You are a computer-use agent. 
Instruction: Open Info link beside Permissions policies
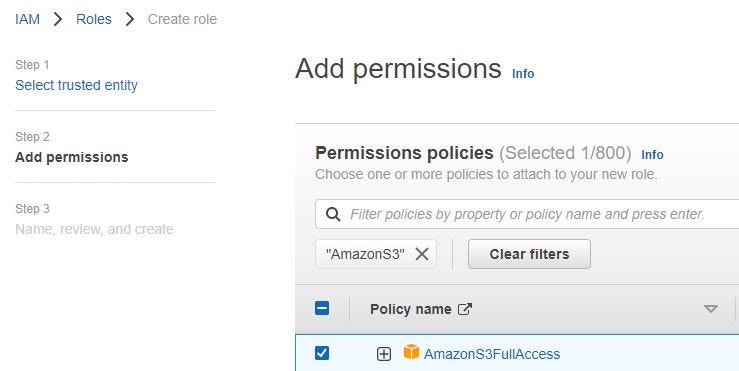[652, 155]
